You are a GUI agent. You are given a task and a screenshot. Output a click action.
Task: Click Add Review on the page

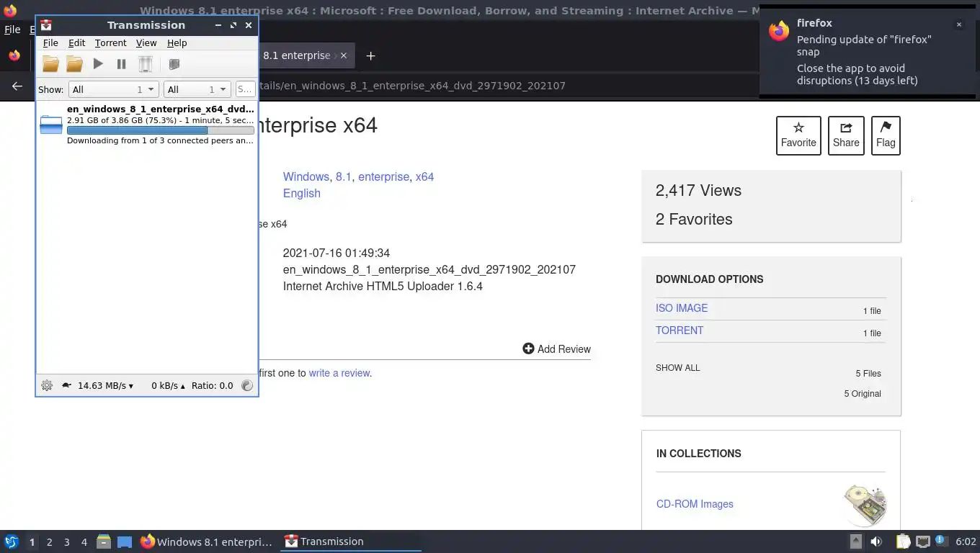(556, 349)
